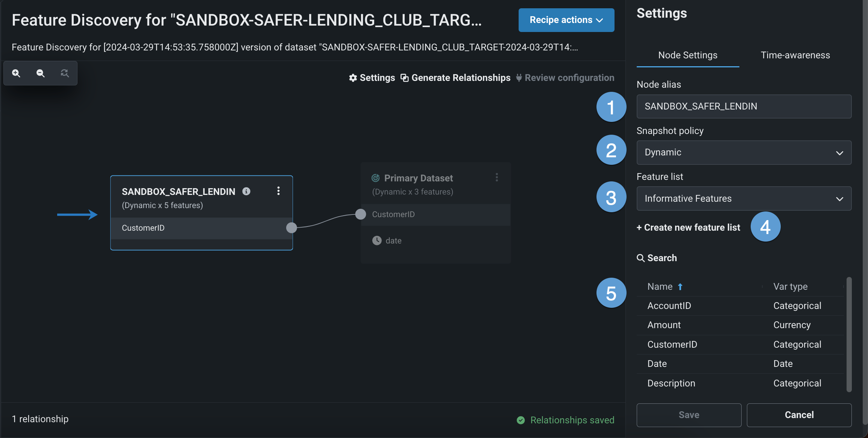This screenshot has height=438, width=868.
Task: Click the info icon next to SANDBOX_SAFER_LENDIN
Action: pos(246,191)
